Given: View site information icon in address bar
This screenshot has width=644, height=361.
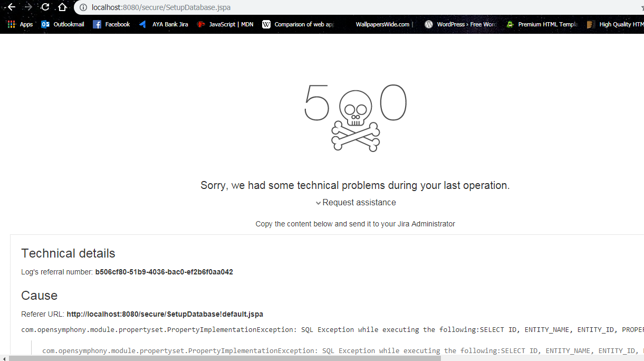Looking at the screenshot, I should click(x=83, y=7).
